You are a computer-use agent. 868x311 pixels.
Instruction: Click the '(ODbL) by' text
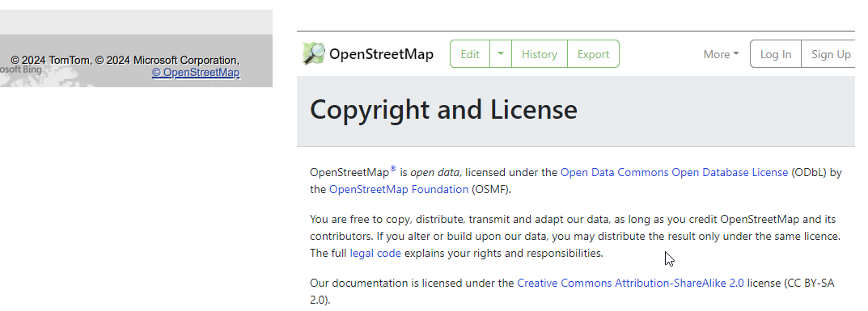click(816, 172)
